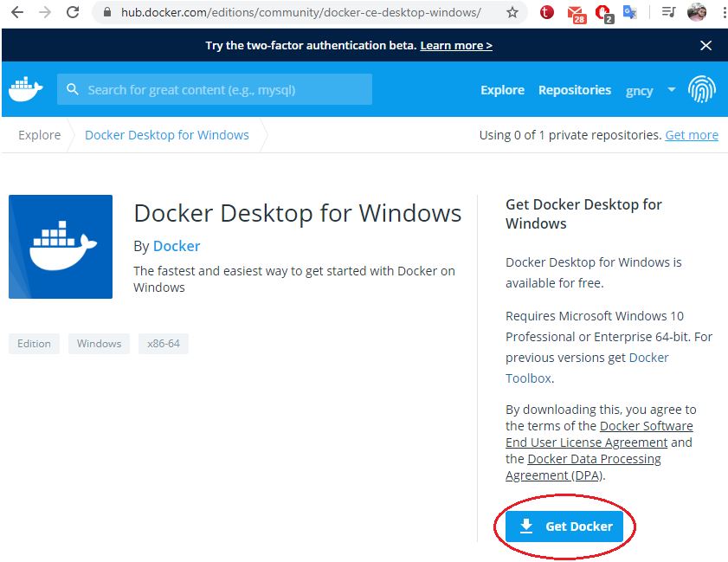Screen dimensions: 728x562
Task: Go back with the browser back arrow
Action: (17, 12)
